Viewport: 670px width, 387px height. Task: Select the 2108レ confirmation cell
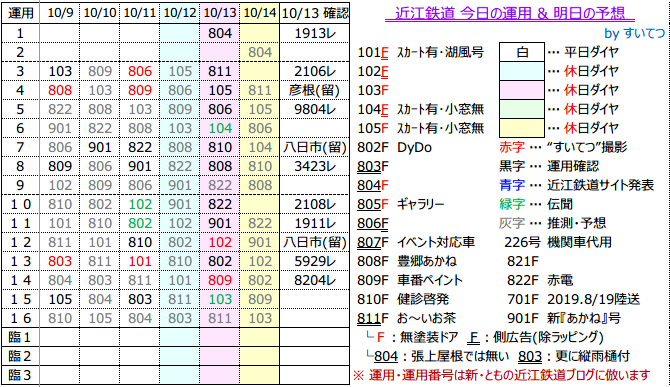[315, 204]
